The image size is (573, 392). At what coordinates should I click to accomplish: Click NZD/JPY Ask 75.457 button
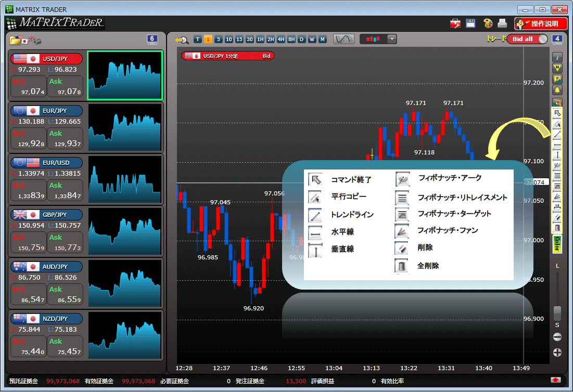(x=65, y=347)
